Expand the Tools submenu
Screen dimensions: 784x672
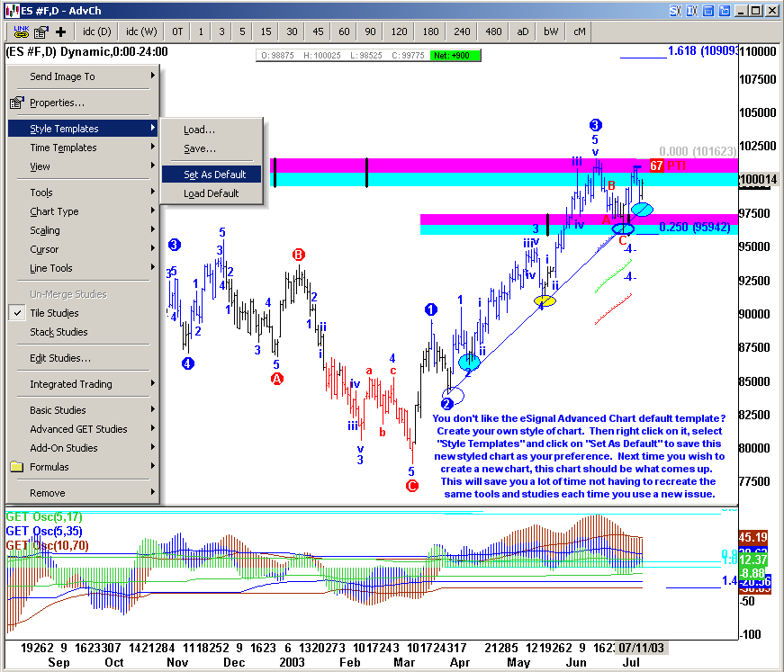click(83, 193)
